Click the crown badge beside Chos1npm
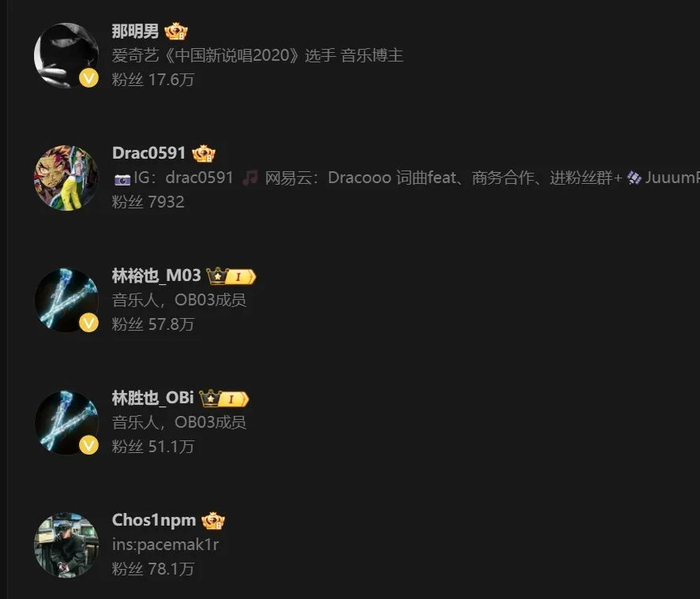 (x=213, y=521)
